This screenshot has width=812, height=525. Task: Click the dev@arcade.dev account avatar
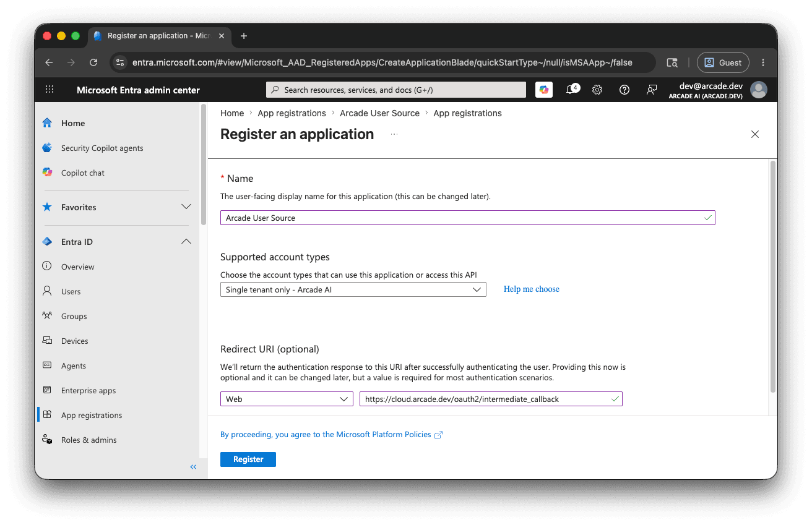click(x=759, y=90)
